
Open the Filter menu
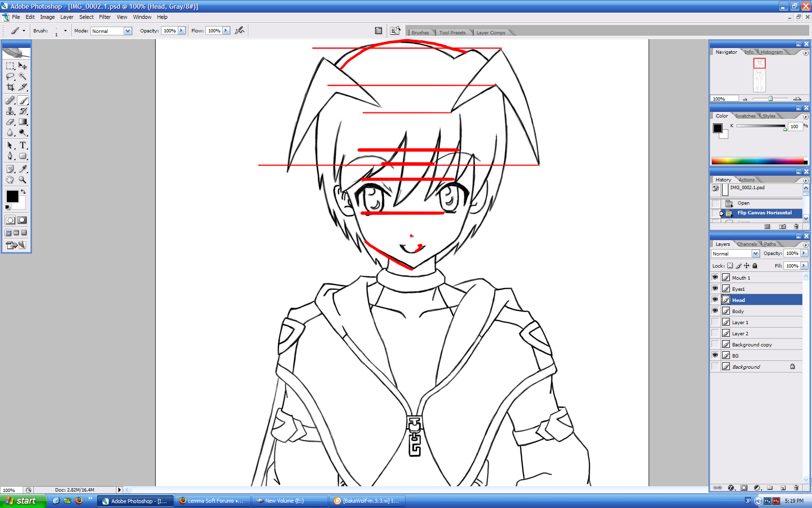point(105,17)
